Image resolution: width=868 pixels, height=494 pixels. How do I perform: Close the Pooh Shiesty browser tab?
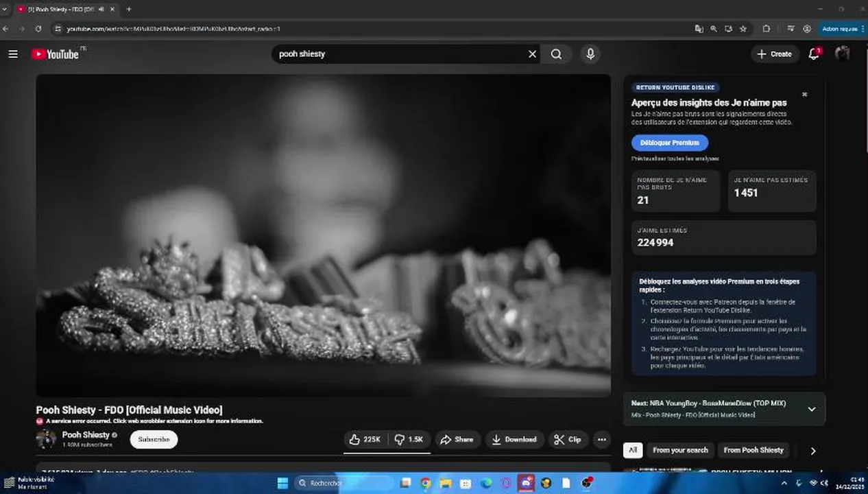[112, 9]
